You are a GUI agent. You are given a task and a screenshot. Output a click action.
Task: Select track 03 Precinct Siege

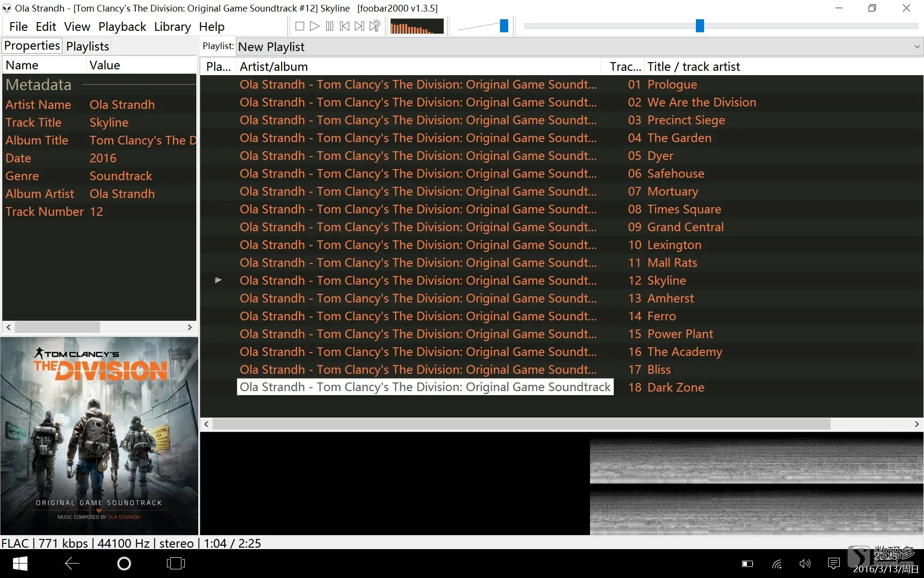tap(562, 120)
